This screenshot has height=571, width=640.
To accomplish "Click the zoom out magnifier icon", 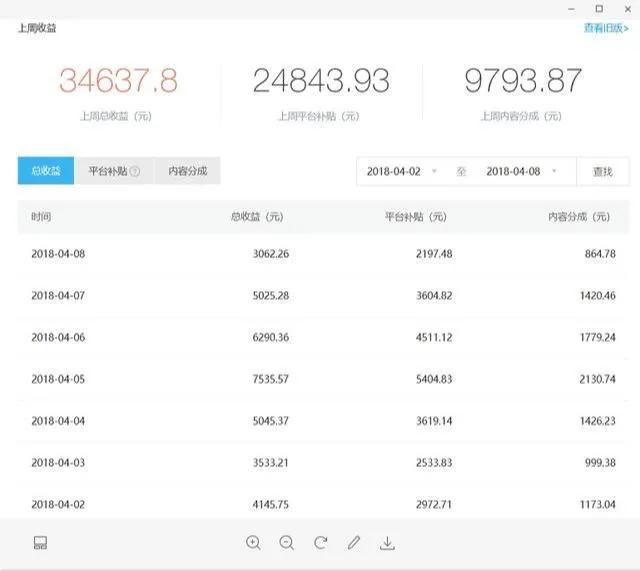I will click(x=287, y=543).
